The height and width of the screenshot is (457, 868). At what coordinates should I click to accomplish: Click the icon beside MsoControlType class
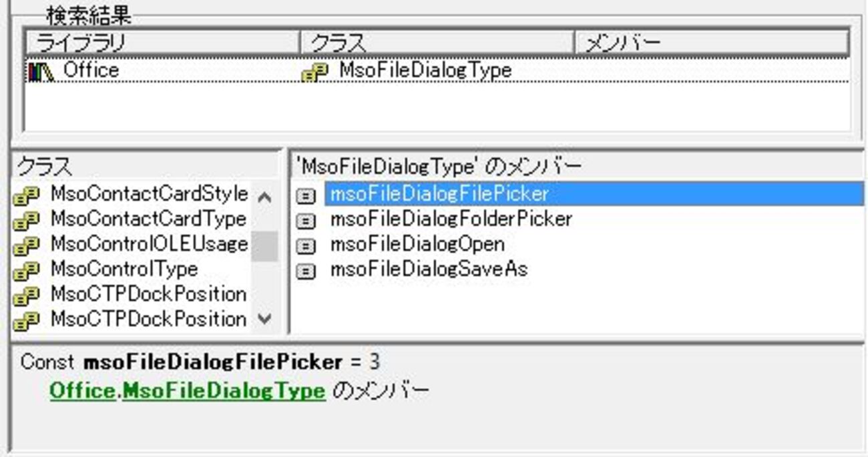click(27, 271)
